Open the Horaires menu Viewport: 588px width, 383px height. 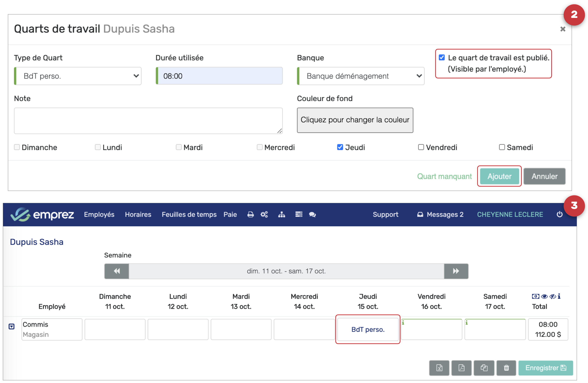click(x=138, y=214)
